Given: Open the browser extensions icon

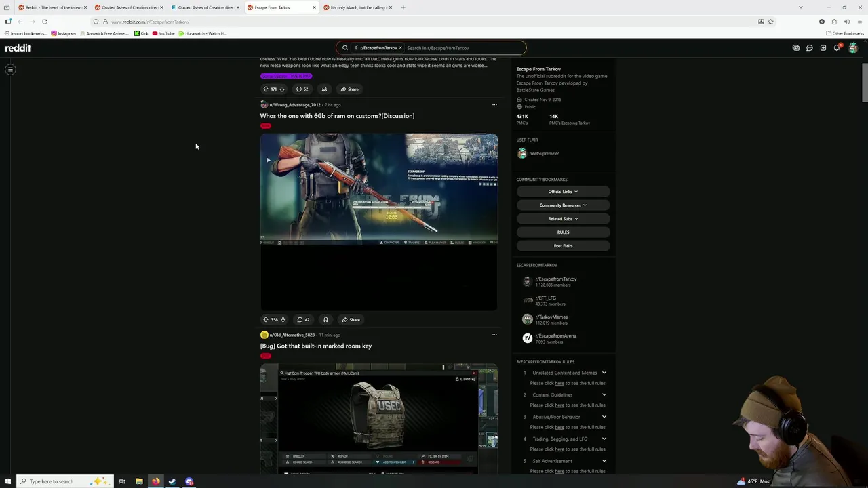Looking at the screenshot, I should [x=834, y=22].
